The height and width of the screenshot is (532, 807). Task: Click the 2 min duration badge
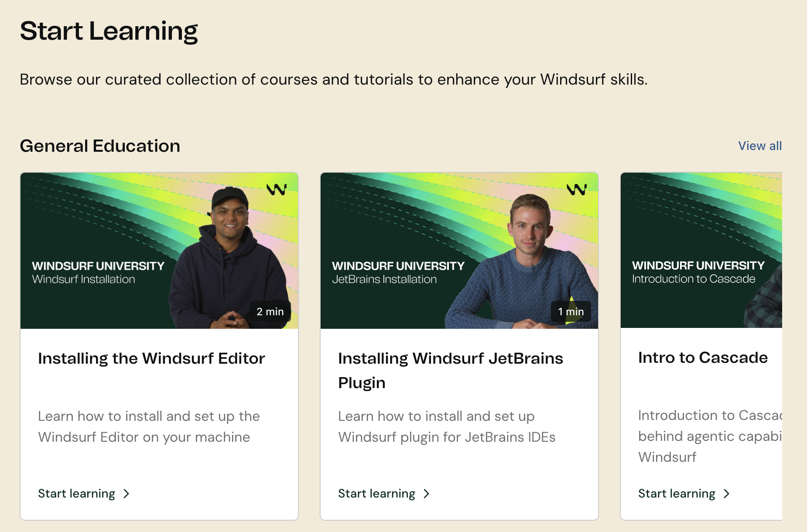pos(270,312)
